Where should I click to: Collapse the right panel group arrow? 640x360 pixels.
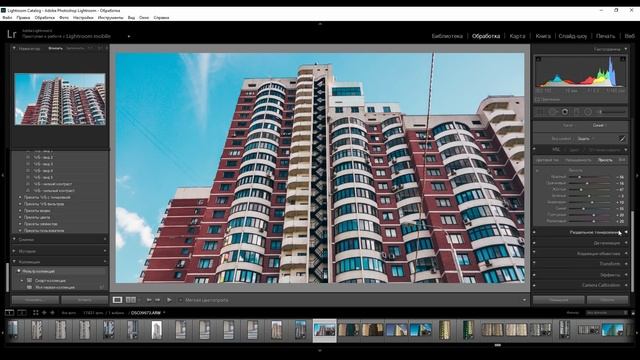pyautogui.click(x=637, y=176)
